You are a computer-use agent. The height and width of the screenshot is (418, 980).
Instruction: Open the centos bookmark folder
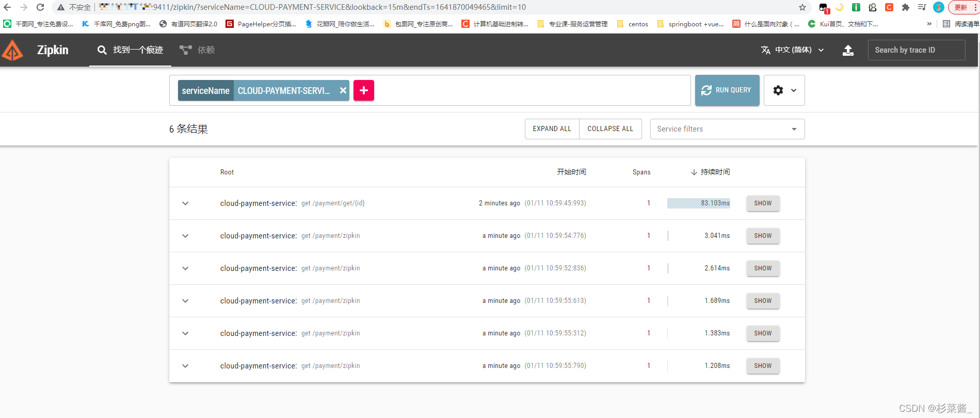pos(632,24)
